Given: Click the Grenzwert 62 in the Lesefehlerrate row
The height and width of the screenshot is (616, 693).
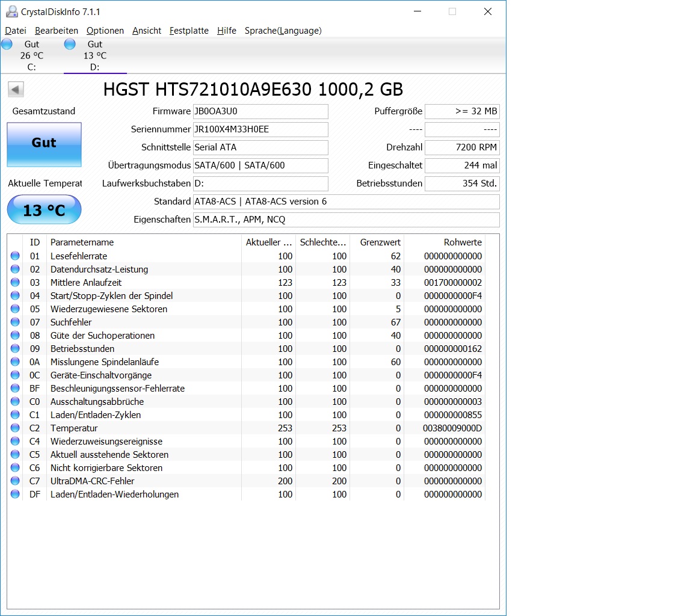Looking at the screenshot, I should 396,256.
